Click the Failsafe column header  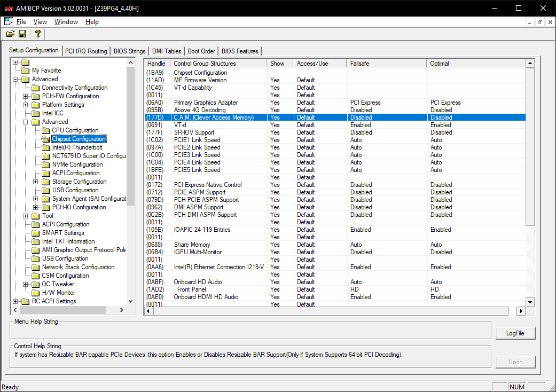387,64
